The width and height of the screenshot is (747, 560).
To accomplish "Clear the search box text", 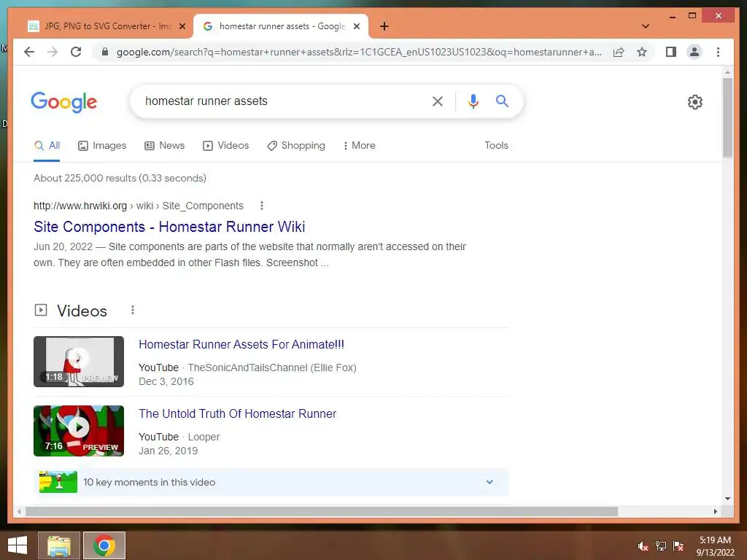I will pos(438,101).
